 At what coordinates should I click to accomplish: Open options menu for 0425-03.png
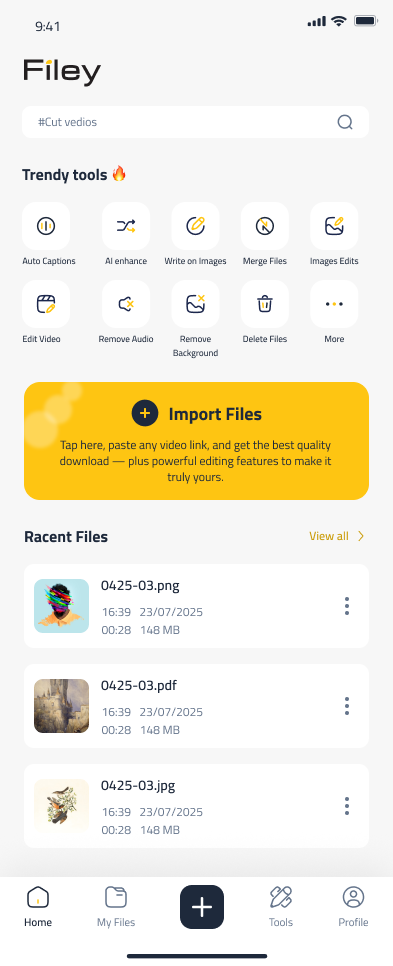[347, 606]
